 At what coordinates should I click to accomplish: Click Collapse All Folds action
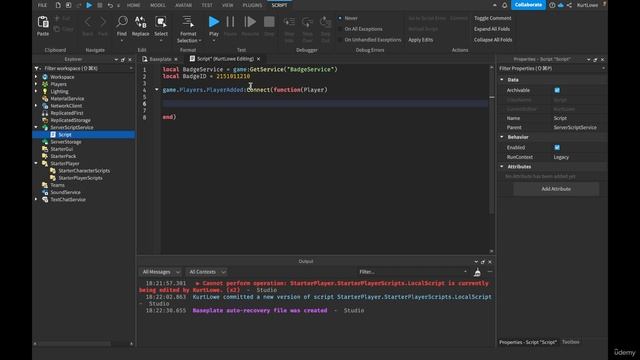coord(493,40)
